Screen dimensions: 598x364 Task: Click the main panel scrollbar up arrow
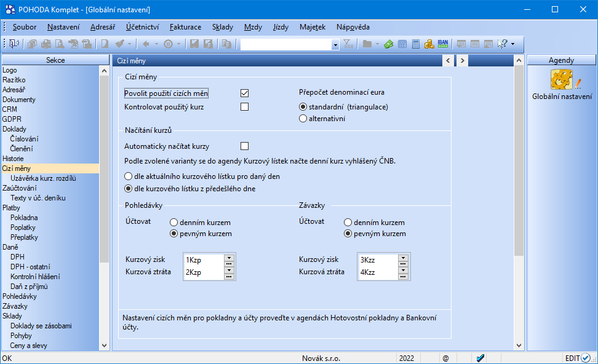519,60
